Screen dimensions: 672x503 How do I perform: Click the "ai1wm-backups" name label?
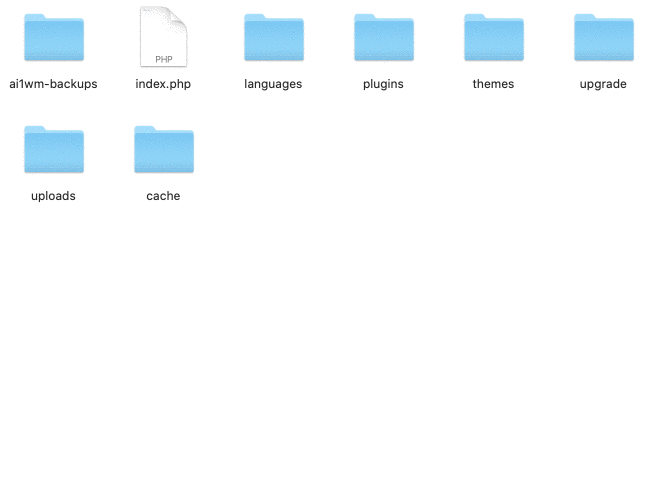(54, 84)
